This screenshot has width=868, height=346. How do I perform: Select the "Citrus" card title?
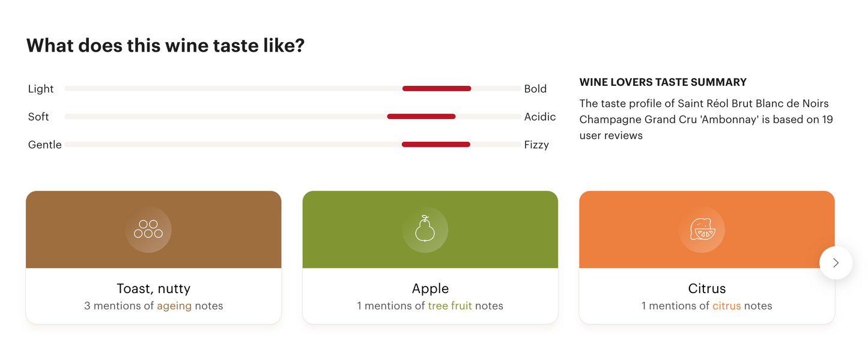(x=707, y=288)
